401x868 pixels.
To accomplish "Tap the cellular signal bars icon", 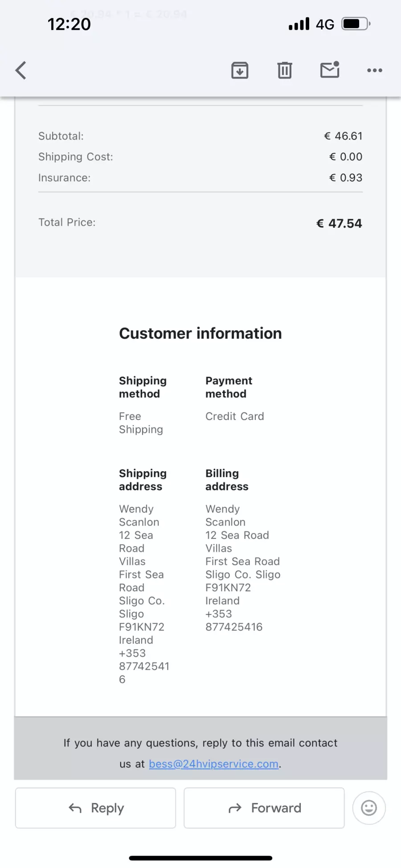I will (299, 24).
